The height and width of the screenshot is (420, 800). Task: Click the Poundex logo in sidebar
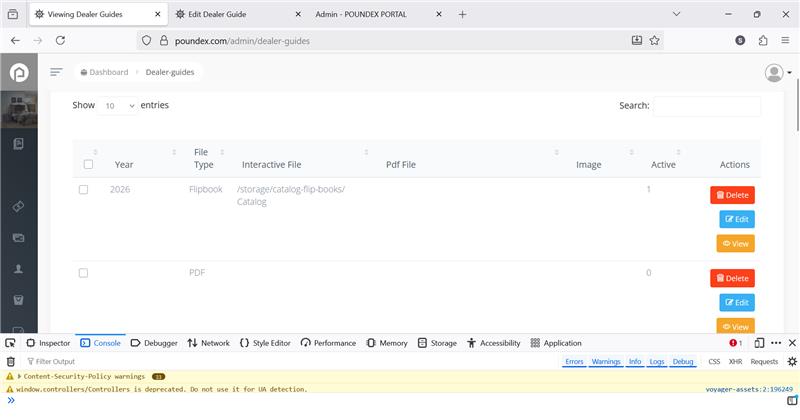(x=18, y=73)
